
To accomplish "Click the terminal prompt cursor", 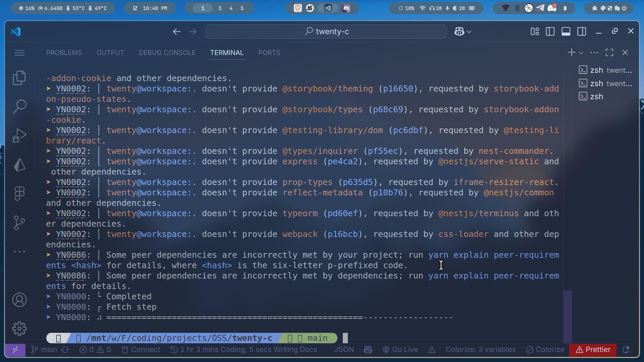I will click(x=345, y=338).
